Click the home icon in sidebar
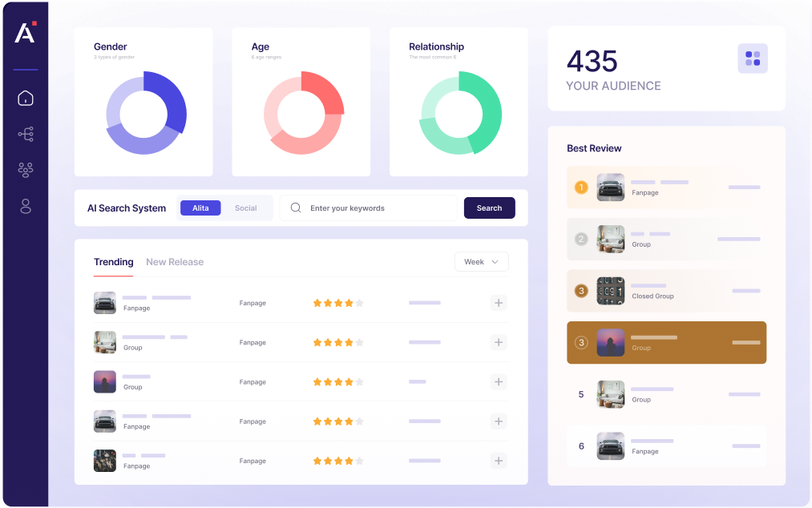 click(x=26, y=99)
